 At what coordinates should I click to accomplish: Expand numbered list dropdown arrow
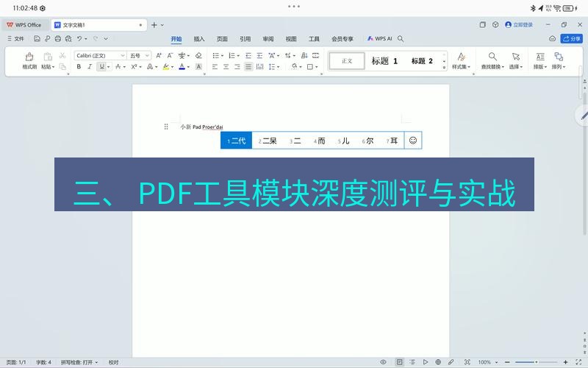238,56
